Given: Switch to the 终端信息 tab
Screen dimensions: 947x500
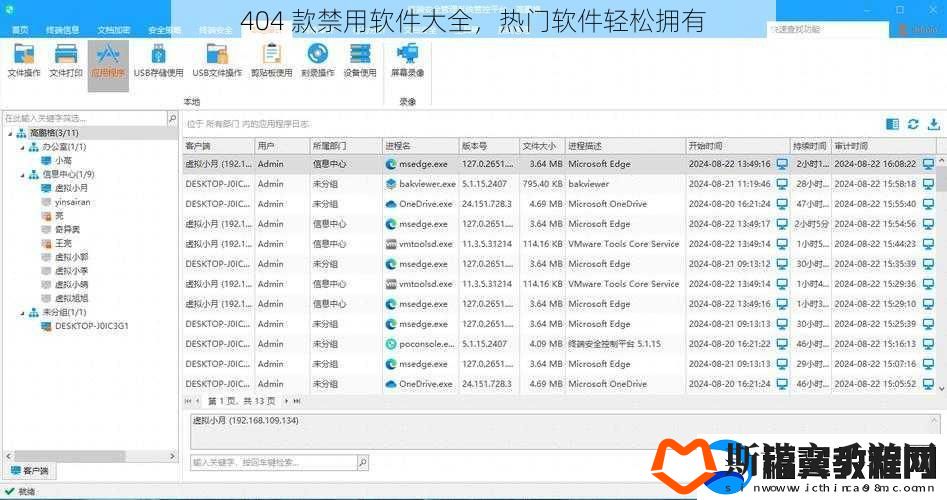Looking at the screenshot, I should click(x=63, y=30).
